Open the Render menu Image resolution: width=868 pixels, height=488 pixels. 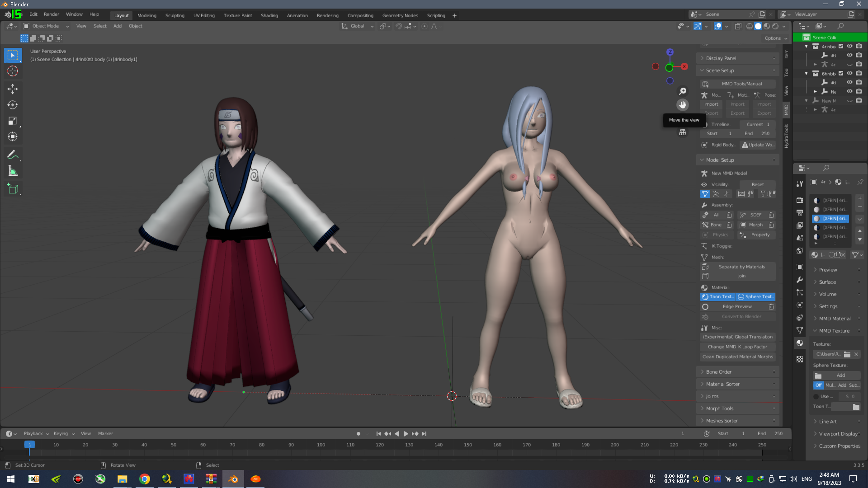click(52, 14)
